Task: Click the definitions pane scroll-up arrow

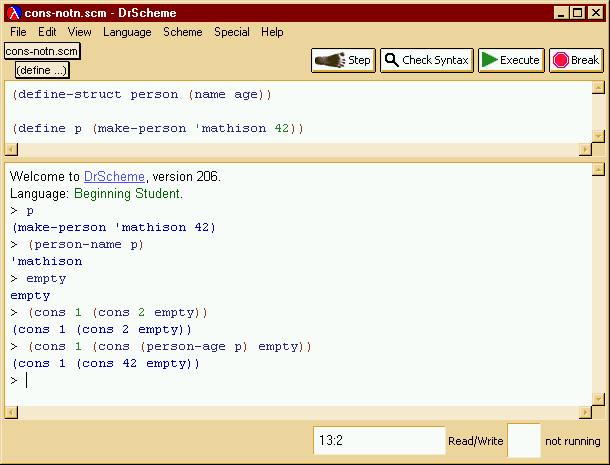Action: tap(598, 87)
